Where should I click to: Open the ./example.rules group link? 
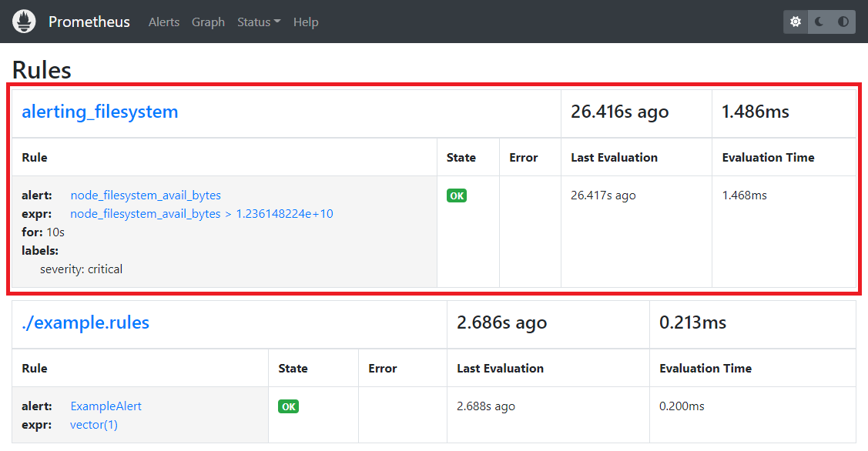85,322
